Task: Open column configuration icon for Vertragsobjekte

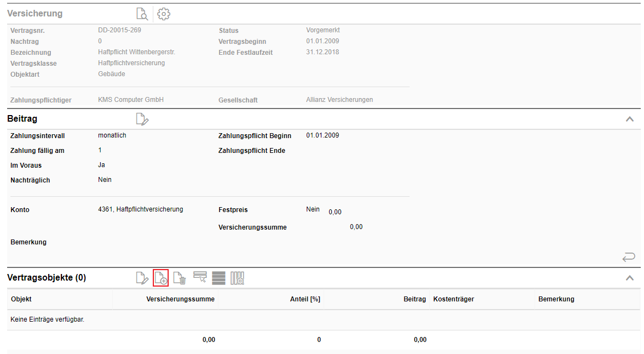Action: (237, 278)
